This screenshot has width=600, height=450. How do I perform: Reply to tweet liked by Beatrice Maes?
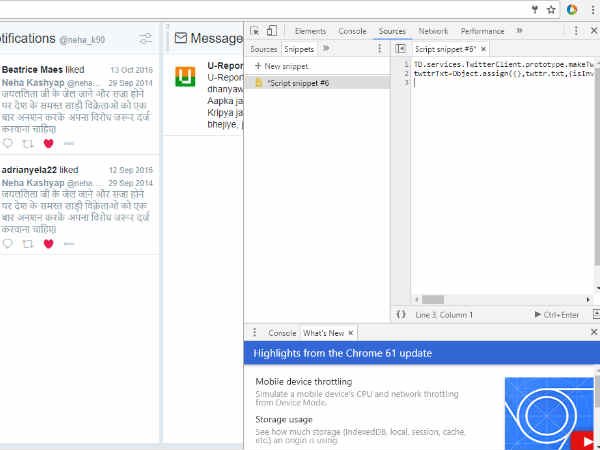[8, 143]
